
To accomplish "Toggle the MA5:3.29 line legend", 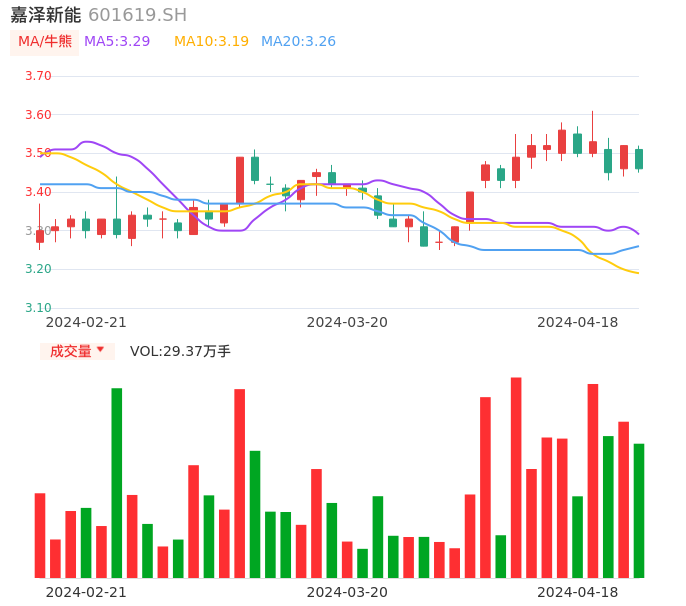I will (x=117, y=42).
